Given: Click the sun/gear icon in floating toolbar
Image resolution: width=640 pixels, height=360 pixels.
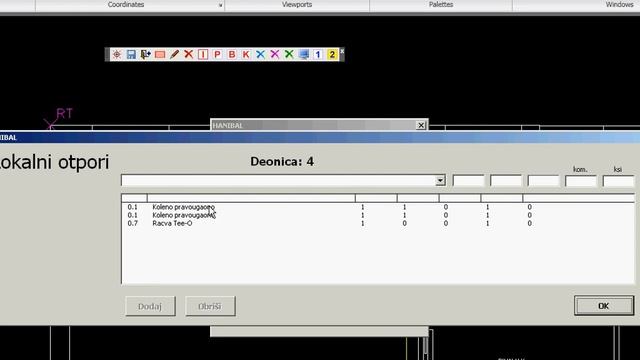Looking at the screenshot, I should 117,54.
